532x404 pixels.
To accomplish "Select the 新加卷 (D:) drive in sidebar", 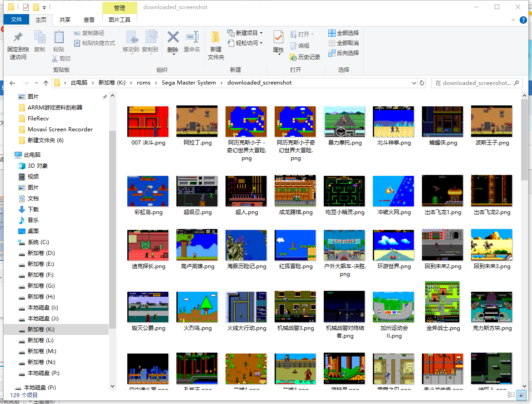I will (41, 253).
